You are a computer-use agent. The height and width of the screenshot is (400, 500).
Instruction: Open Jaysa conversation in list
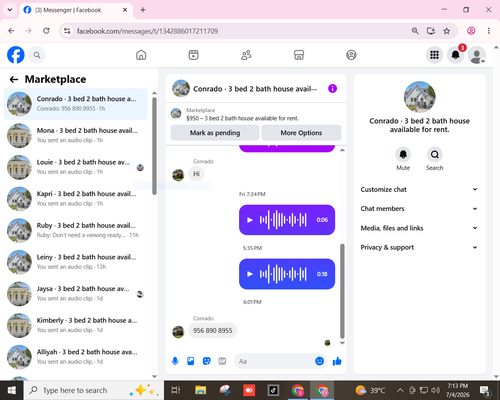click(x=75, y=294)
